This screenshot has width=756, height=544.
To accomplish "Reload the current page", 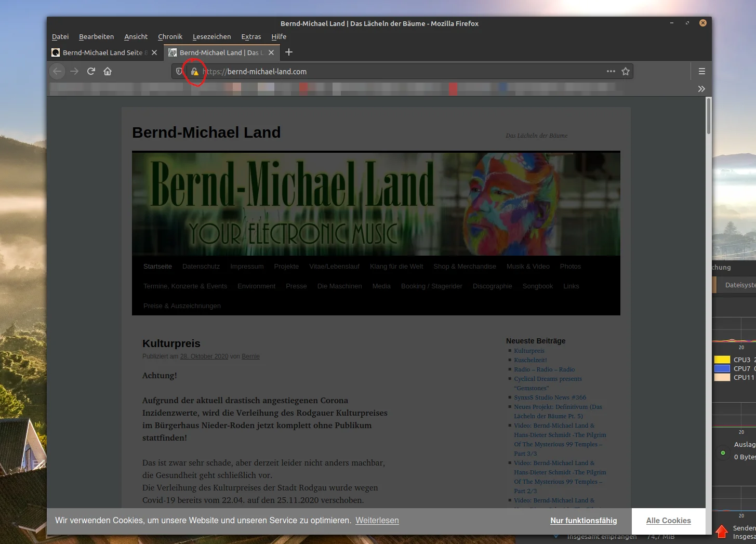I will coord(91,71).
